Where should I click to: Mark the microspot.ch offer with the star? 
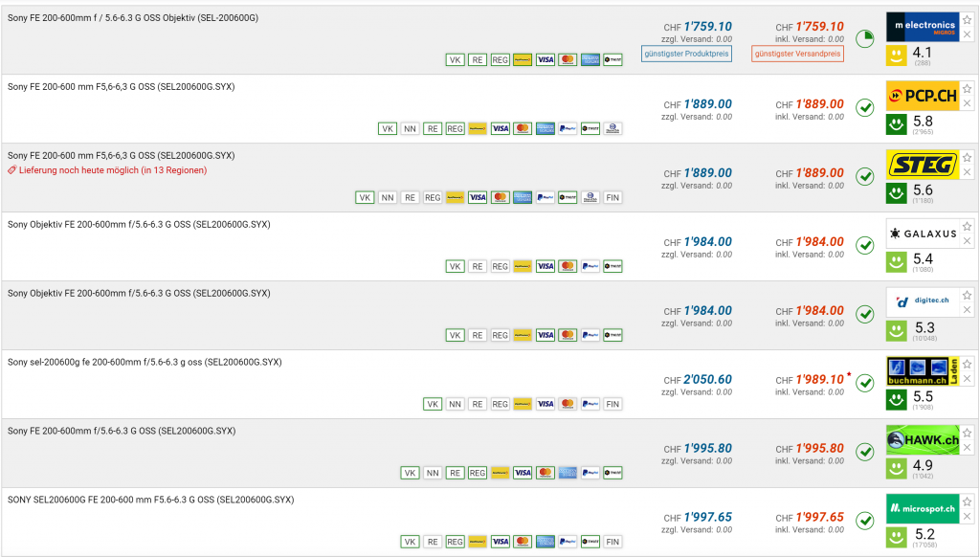[967, 501]
